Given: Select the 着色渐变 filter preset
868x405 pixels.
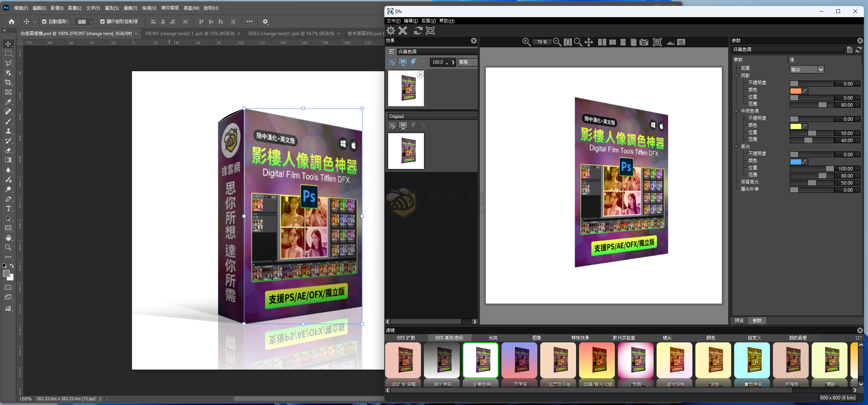Looking at the screenshot, I should (752, 364).
